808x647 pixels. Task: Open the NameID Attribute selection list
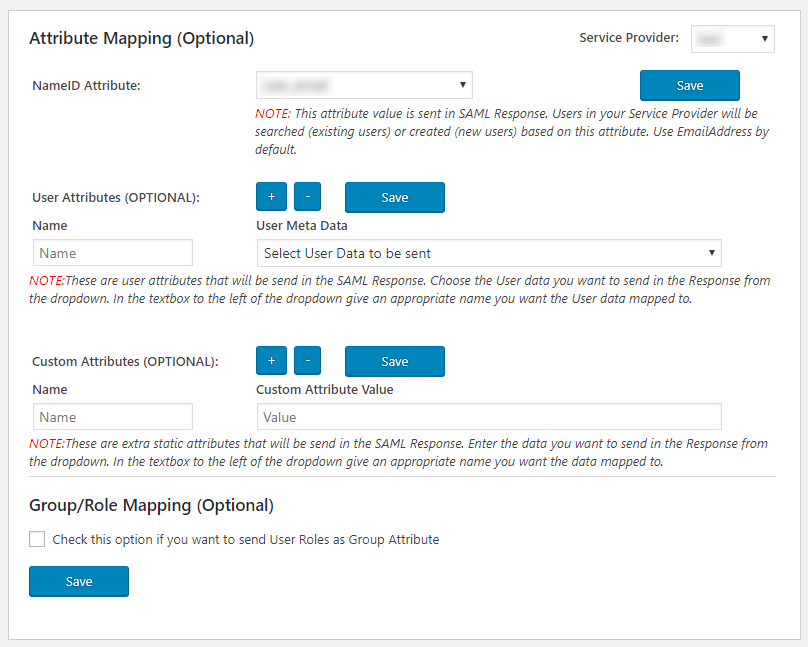[x=364, y=85]
